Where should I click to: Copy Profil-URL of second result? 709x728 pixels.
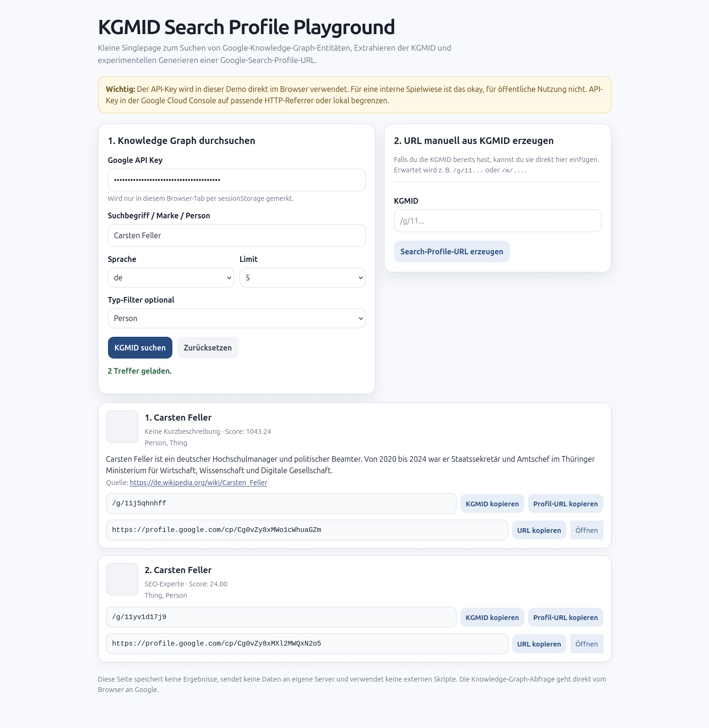565,617
